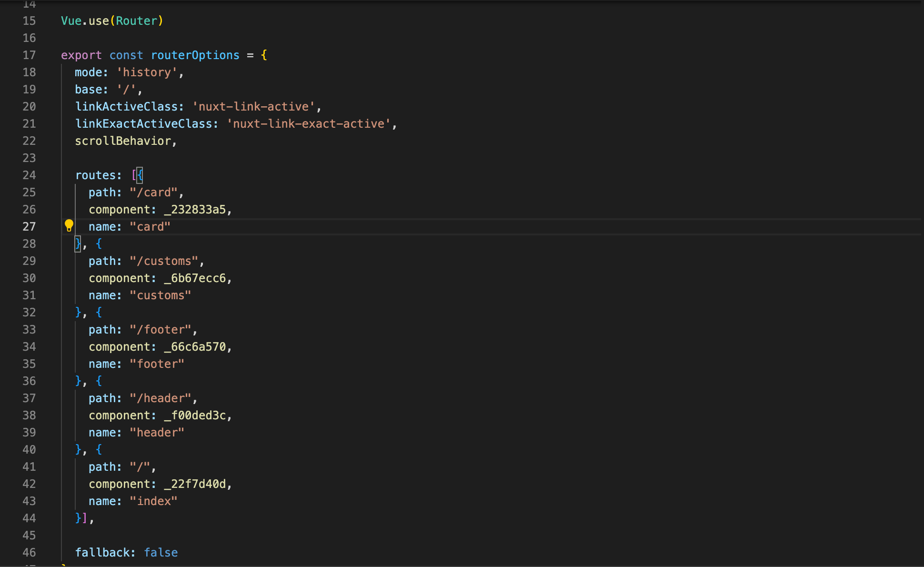Screen dimensions: 924x567
Task: Click the Router argument in Vue.use
Action: [136, 21]
